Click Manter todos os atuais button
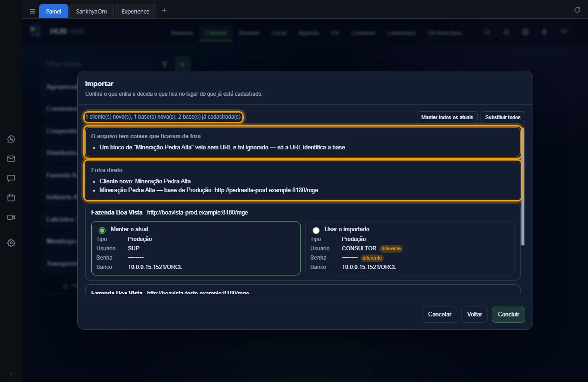The image size is (588, 382). pyautogui.click(x=447, y=117)
